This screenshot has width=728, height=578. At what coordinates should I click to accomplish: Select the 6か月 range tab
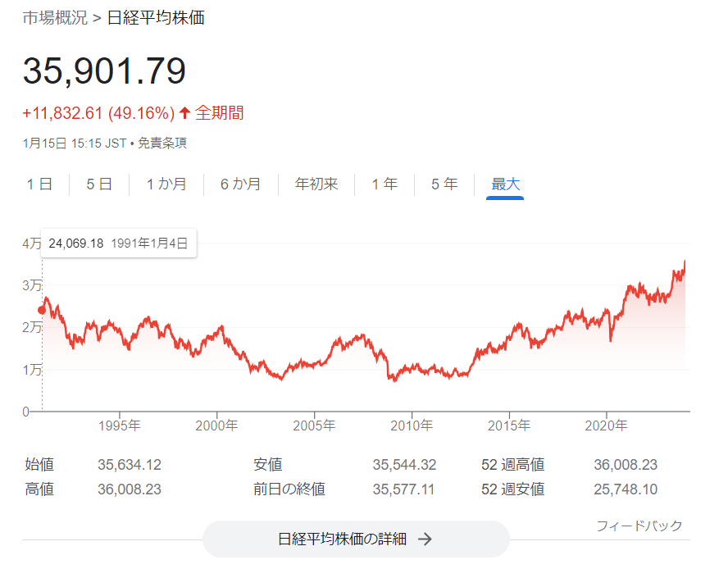240,184
